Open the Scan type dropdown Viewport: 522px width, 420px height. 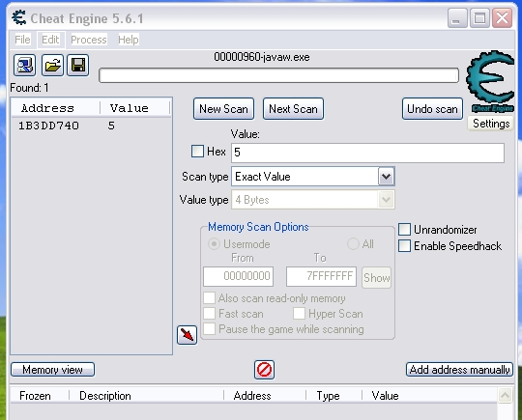[386, 177]
